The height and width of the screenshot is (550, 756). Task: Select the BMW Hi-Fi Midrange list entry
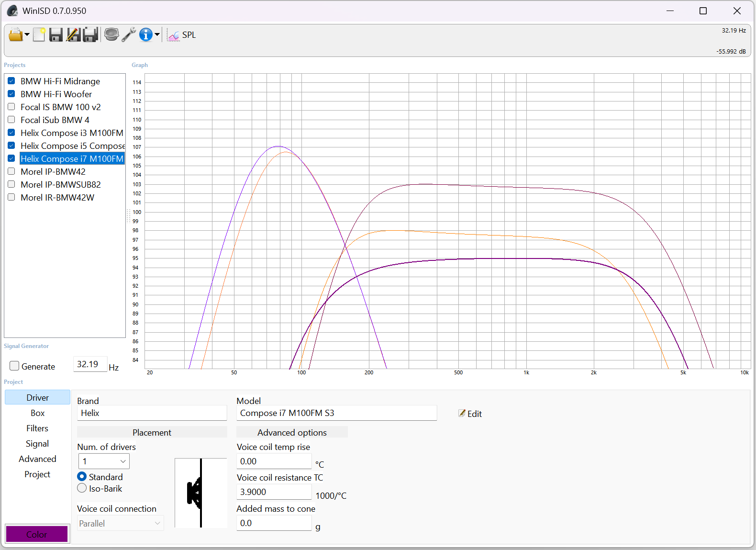coord(60,81)
